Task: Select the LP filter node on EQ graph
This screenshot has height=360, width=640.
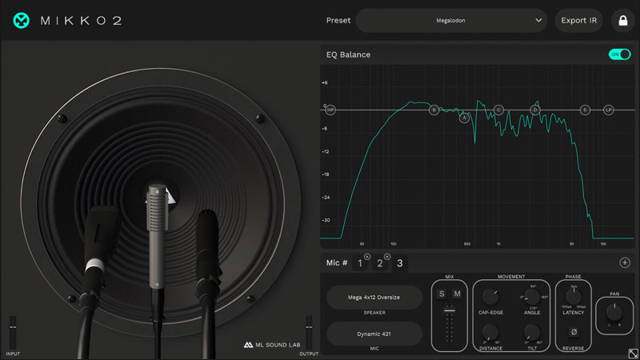Action: 608,110
